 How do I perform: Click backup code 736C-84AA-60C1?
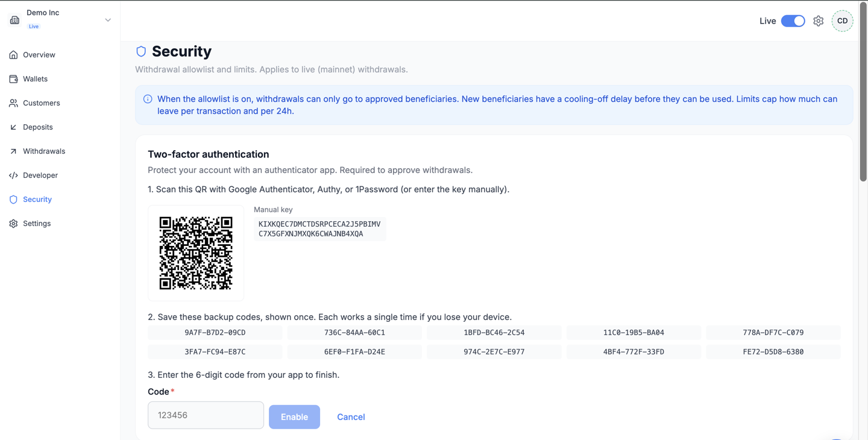(354, 333)
